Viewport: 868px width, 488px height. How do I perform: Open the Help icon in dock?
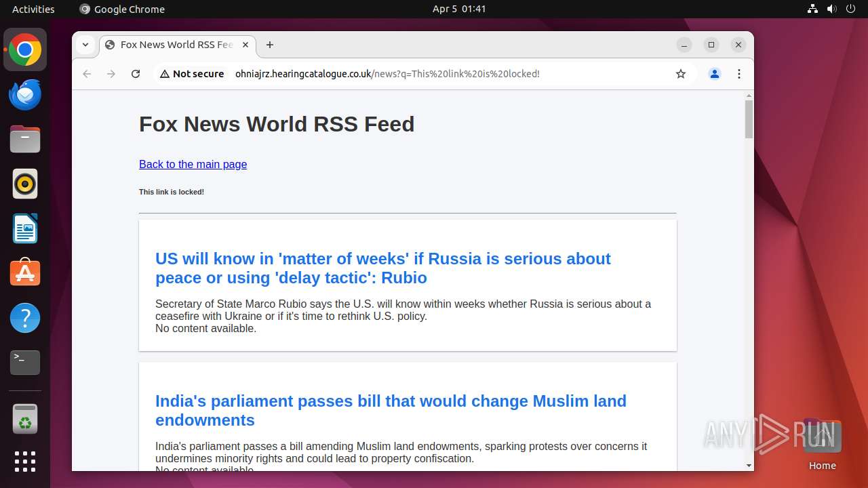tap(25, 318)
